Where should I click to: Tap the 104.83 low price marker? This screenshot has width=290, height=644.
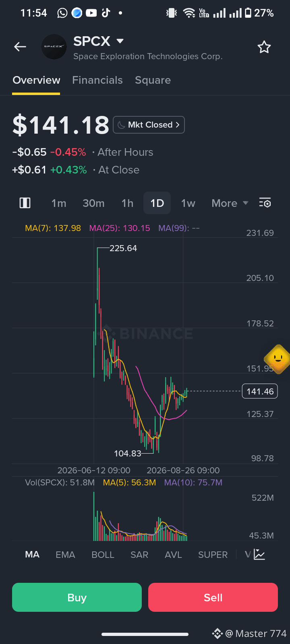[128, 454]
